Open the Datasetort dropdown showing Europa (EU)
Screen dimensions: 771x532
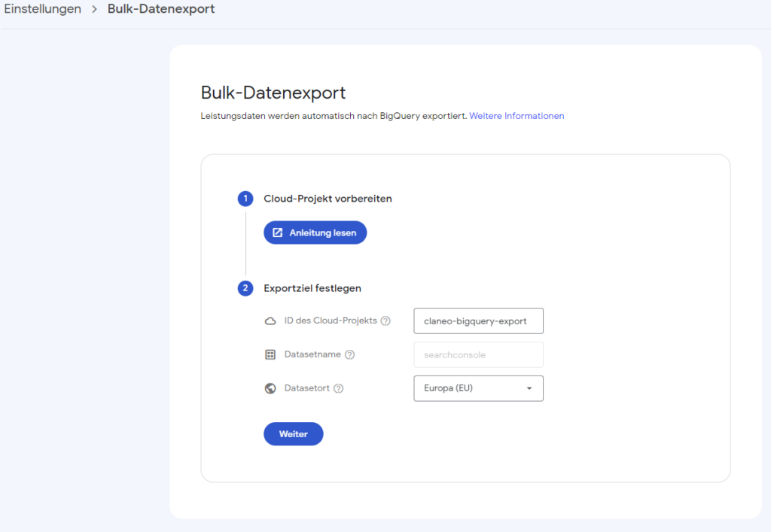tap(478, 388)
